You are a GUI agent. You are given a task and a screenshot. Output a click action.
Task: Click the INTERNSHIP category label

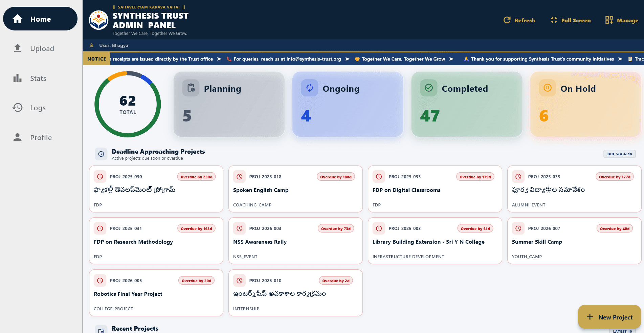tap(246, 309)
